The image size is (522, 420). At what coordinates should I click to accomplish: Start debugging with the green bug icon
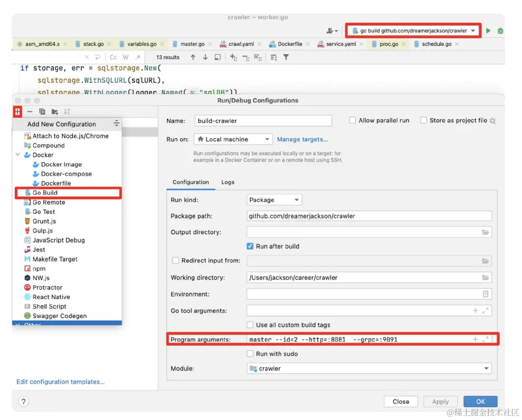[x=500, y=31]
